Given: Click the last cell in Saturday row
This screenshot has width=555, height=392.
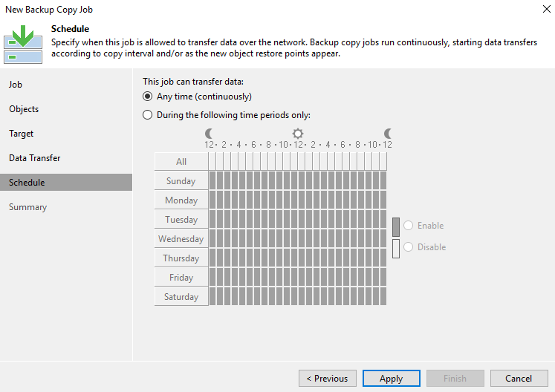Looking at the screenshot, I should pos(383,296).
